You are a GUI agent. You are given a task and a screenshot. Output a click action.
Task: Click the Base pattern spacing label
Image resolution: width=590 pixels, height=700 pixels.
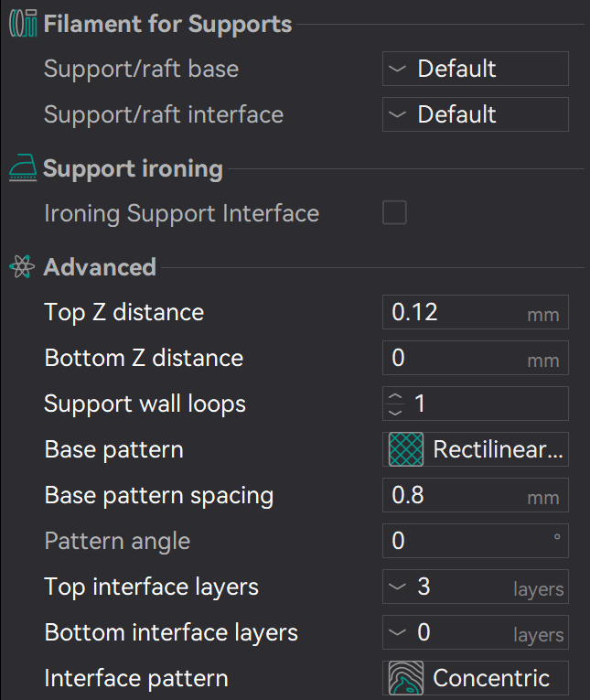click(158, 495)
